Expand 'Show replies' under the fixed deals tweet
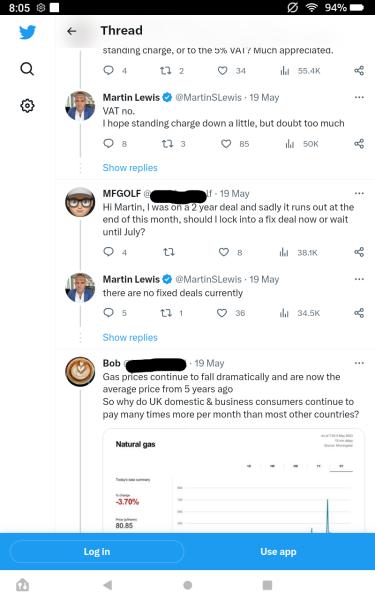375x600 pixels. click(x=130, y=338)
